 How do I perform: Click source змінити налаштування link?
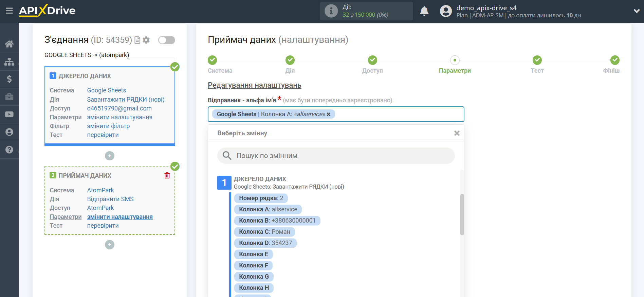[x=119, y=117]
